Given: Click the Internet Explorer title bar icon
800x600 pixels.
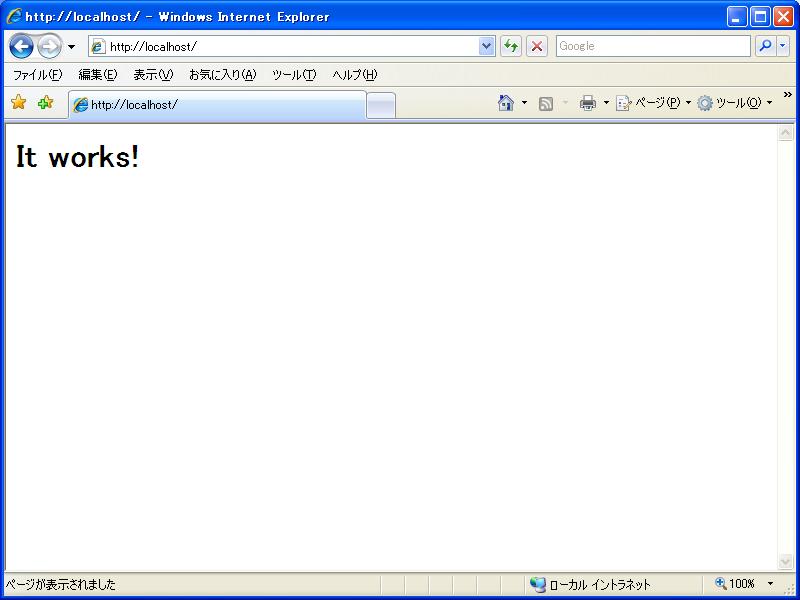Looking at the screenshot, I should (14, 16).
